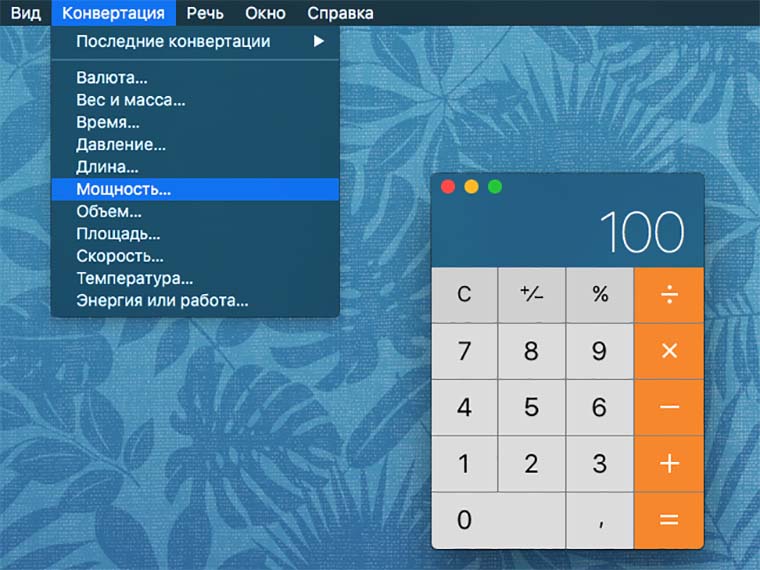Image resolution: width=760 pixels, height=570 pixels.
Task: Zoom the calculator with the green button
Action: pyautogui.click(x=495, y=187)
